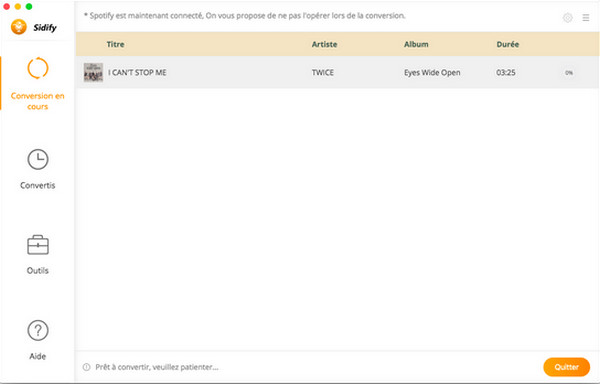This screenshot has height=384, width=600.
Task: Click the 03:25 duration value
Action: (x=505, y=72)
